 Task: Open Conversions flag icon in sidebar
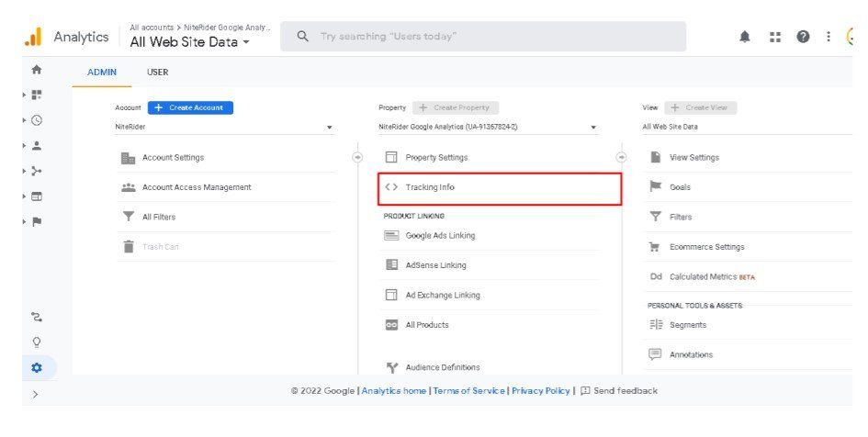[x=37, y=222]
